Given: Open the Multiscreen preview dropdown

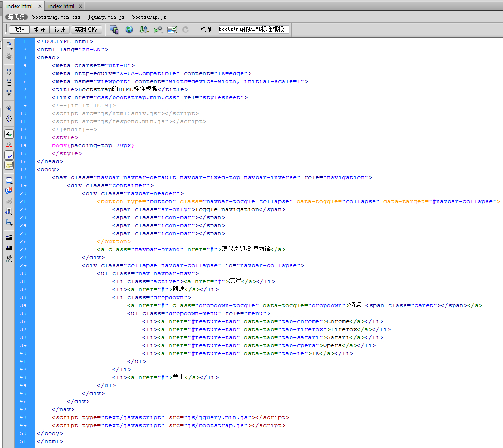Looking at the screenshot, I should (x=115, y=30).
